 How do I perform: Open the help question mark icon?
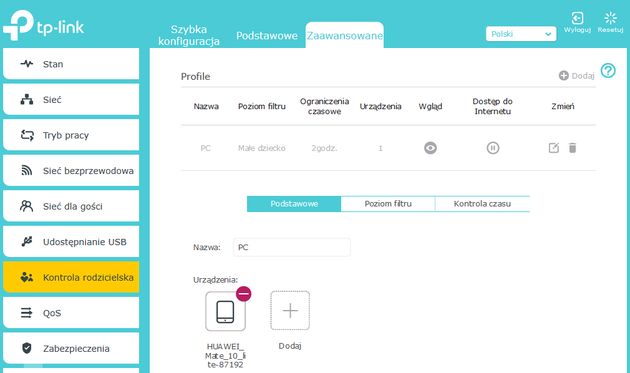point(608,71)
